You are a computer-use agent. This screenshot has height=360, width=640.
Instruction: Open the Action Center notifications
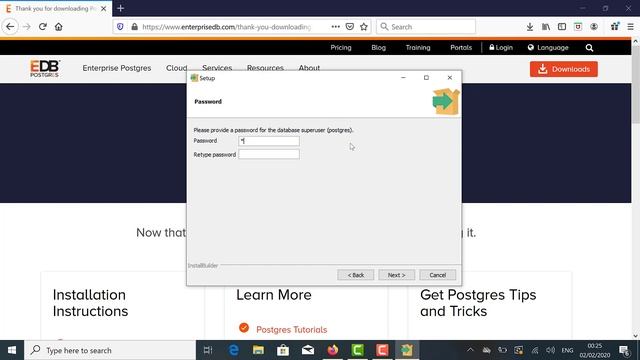click(624, 350)
